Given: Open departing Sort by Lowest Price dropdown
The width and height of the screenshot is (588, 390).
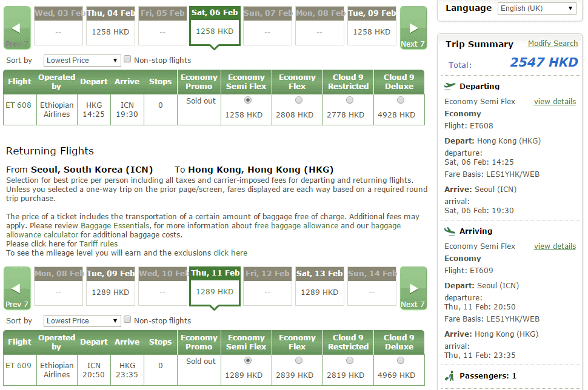Looking at the screenshot, I should pos(82,61).
